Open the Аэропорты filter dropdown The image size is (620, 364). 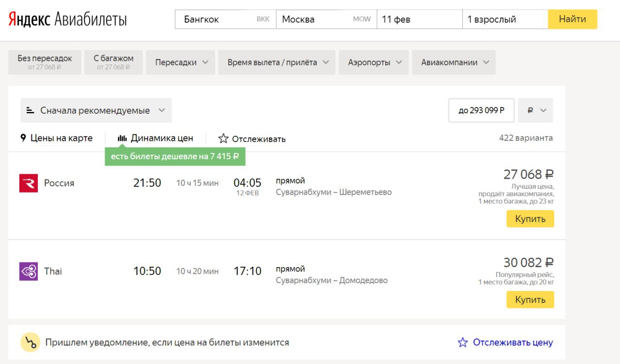[373, 62]
